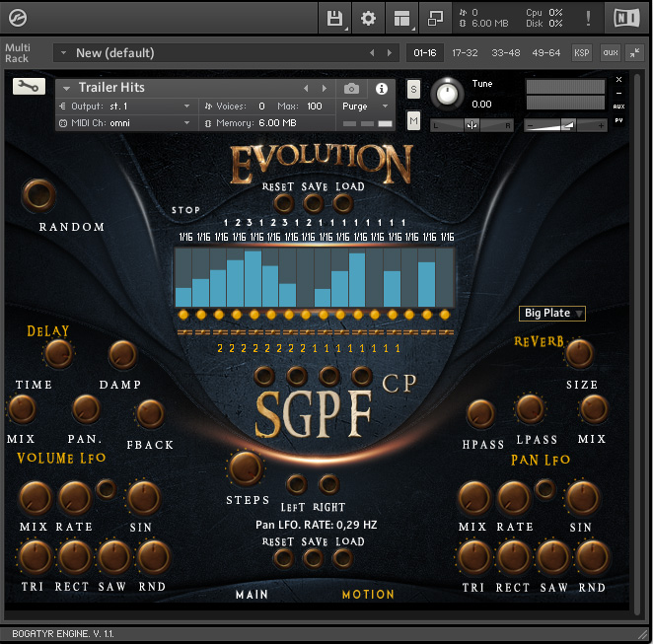
Task: Click the Tune value 0.00
Action: coord(481,105)
